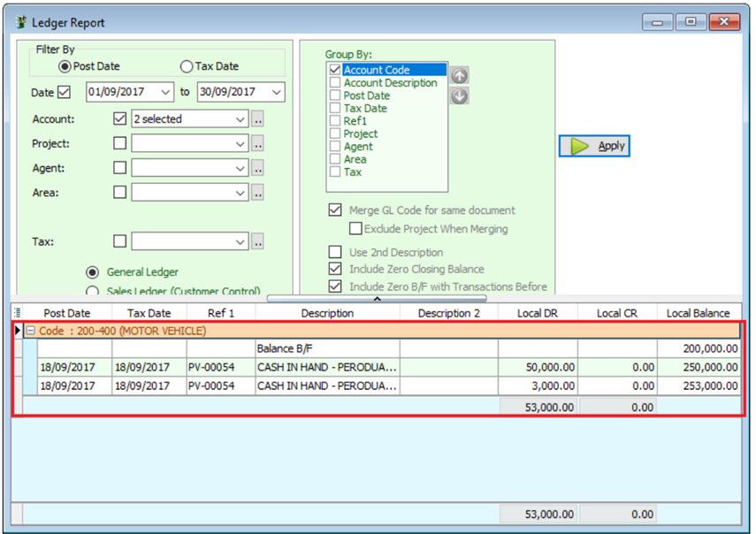756x534 pixels.
Task: Uncheck Merge GL Code for same document
Action: (335, 210)
